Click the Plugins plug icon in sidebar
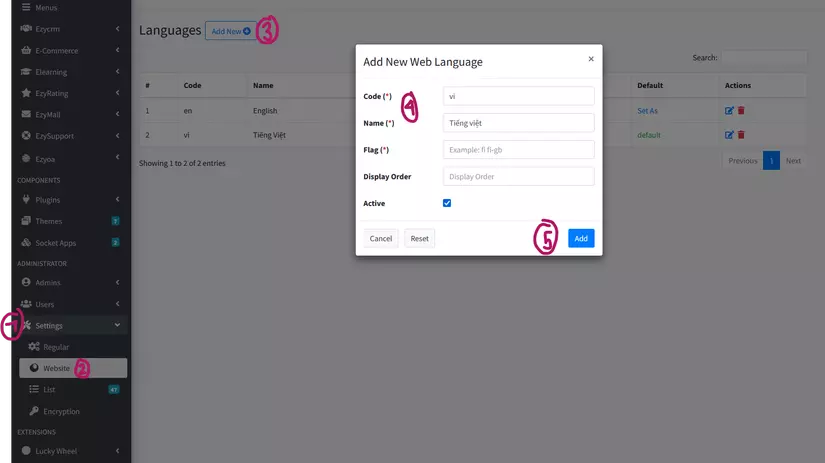 (x=26, y=200)
